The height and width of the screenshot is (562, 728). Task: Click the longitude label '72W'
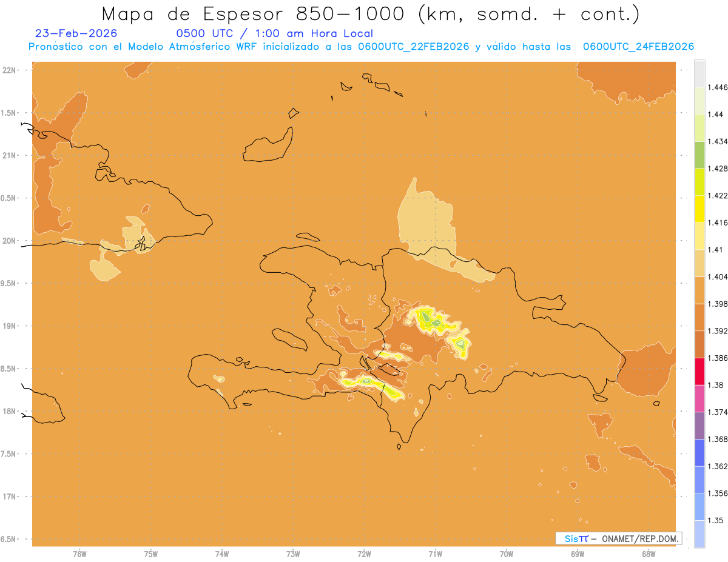coord(364,554)
